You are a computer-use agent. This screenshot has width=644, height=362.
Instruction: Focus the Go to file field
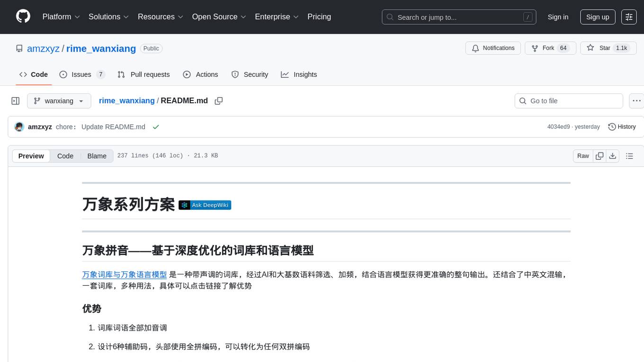(569, 101)
